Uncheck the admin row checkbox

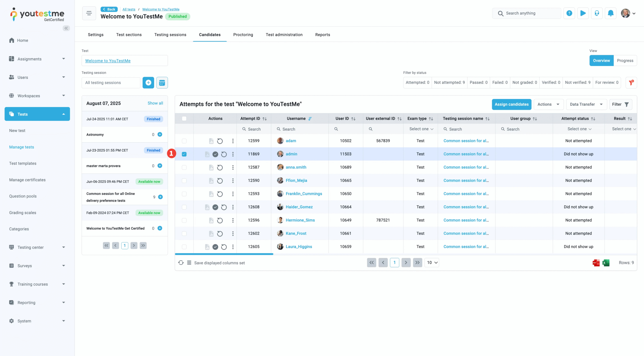click(x=184, y=154)
